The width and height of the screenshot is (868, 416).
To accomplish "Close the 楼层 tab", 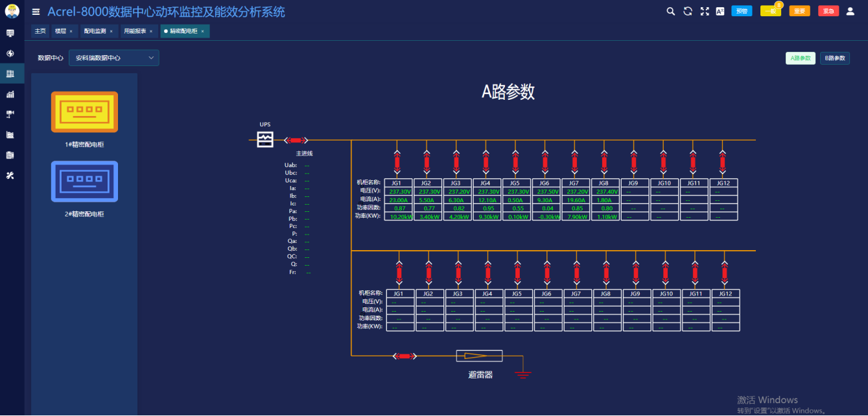I will point(71,31).
